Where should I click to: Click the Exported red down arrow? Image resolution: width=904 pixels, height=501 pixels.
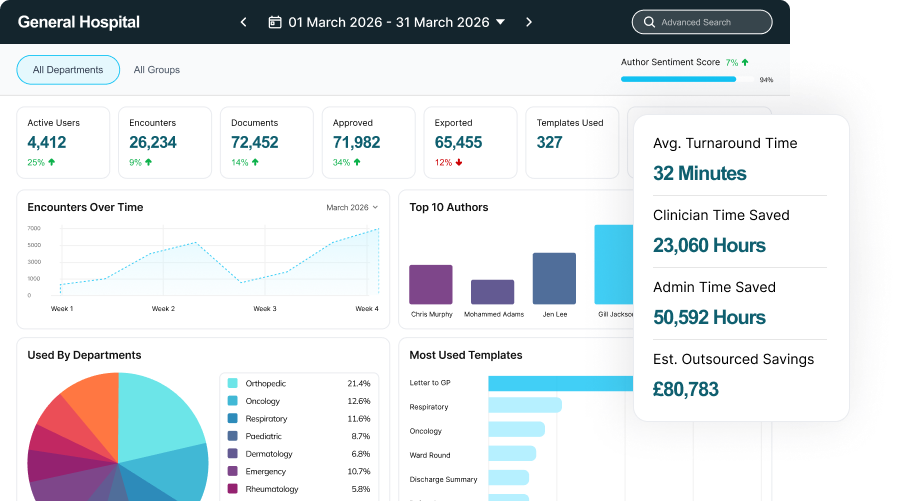pyautogui.click(x=459, y=162)
